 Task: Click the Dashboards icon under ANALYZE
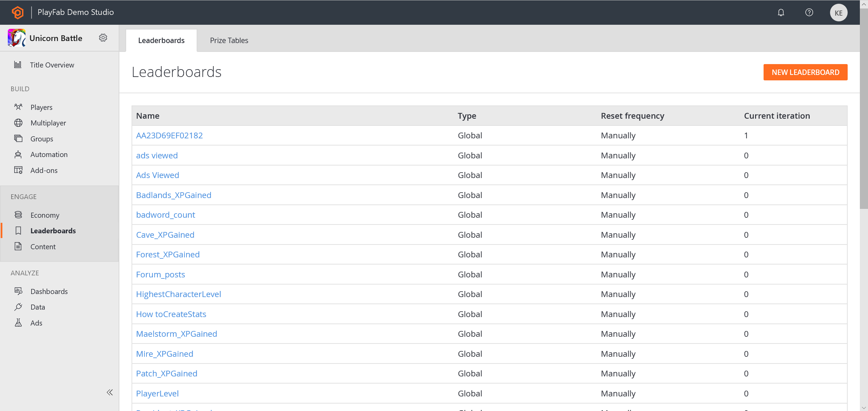(18, 291)
